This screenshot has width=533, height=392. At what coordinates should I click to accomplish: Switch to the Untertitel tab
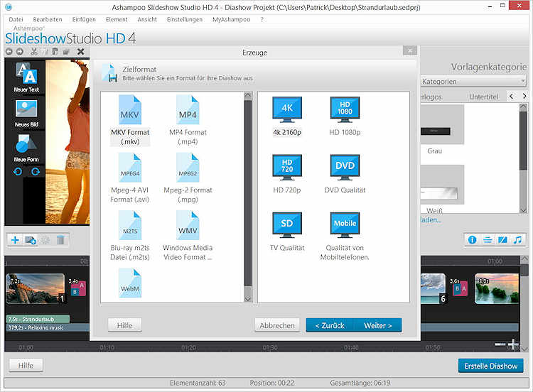[483, 97]
